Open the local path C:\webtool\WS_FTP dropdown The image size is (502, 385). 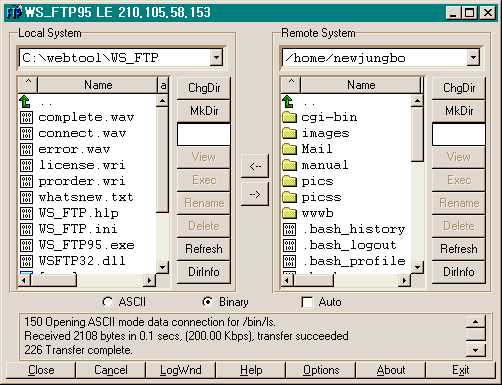pos(216,58)
